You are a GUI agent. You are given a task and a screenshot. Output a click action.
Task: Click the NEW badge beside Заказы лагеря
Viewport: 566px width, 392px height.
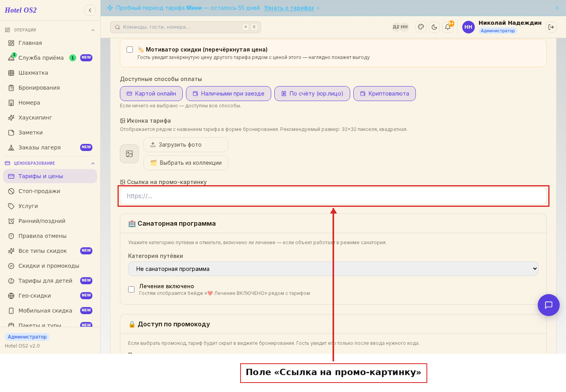(x=86, y=147)
